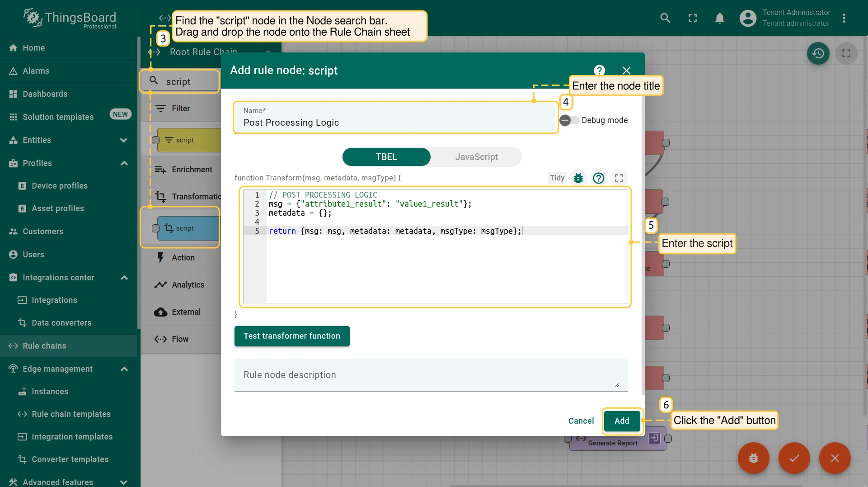
Task: Switch to JavaScript script language
Action: click(x=476, y=157)
